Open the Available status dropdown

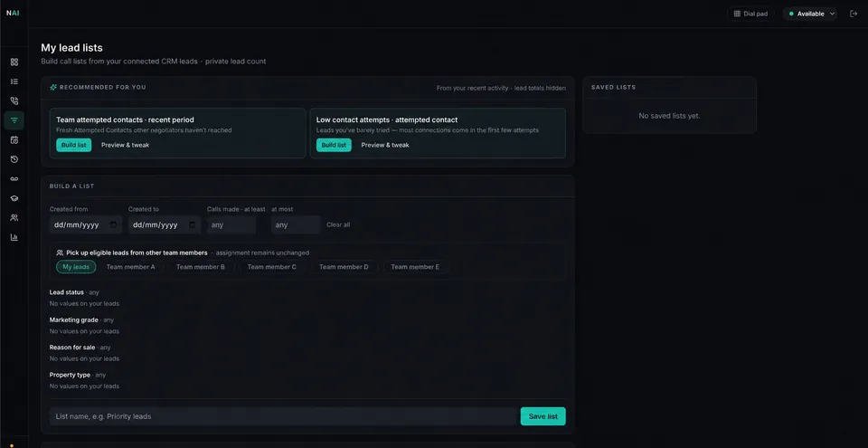pos(810,14)
